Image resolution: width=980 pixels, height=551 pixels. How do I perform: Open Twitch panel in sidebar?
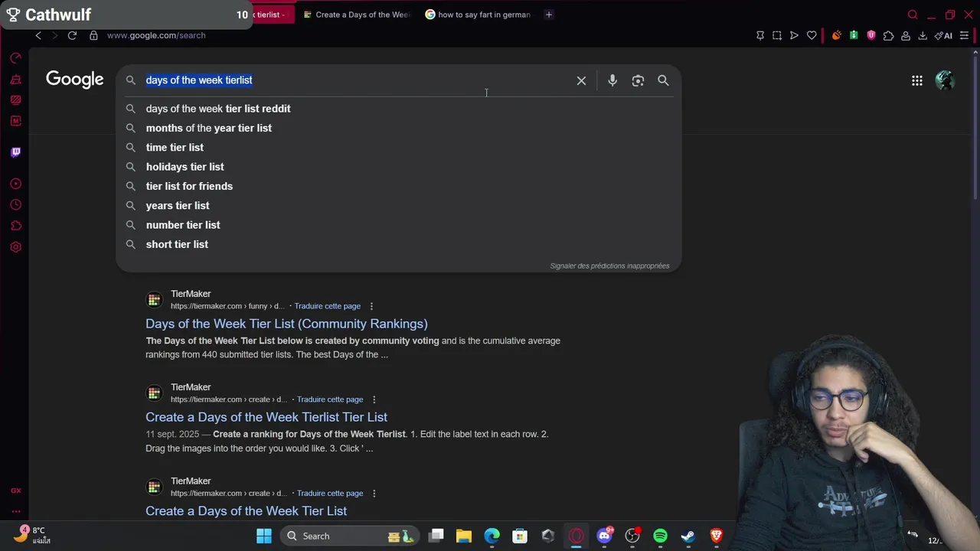click(15, 152)
